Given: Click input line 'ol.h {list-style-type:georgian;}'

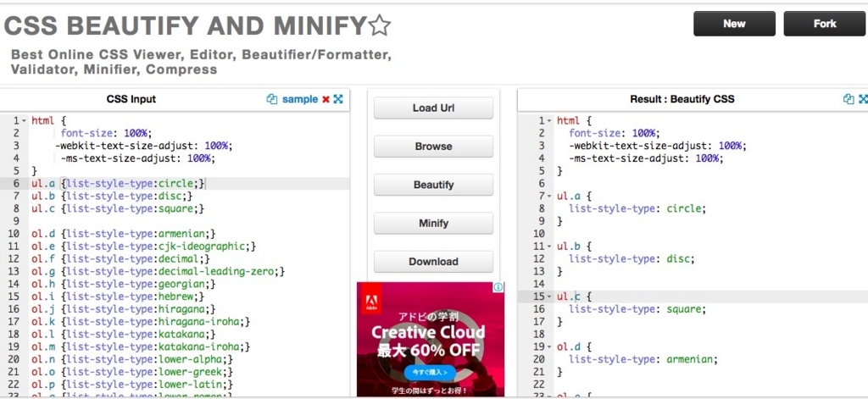Looking at the screenshot, I should (124, 284).
